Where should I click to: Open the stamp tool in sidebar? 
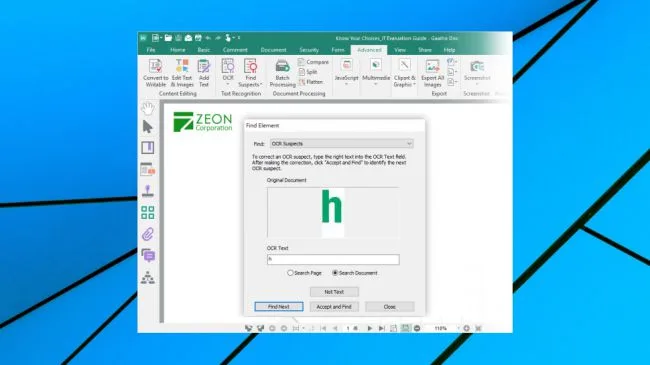(x=148, y=191)
